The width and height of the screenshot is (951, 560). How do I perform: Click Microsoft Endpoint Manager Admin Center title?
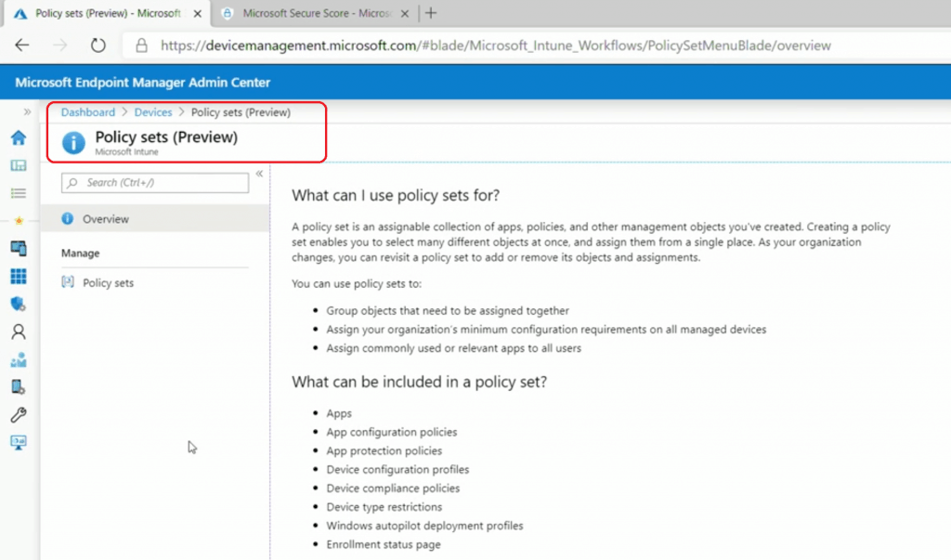pos(142,83)
